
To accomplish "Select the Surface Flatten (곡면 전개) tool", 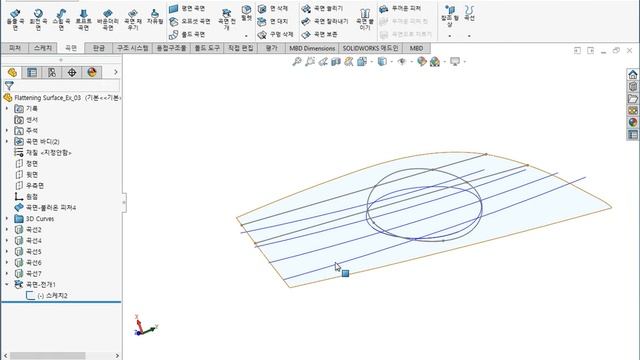I will (x=227, y=20).
